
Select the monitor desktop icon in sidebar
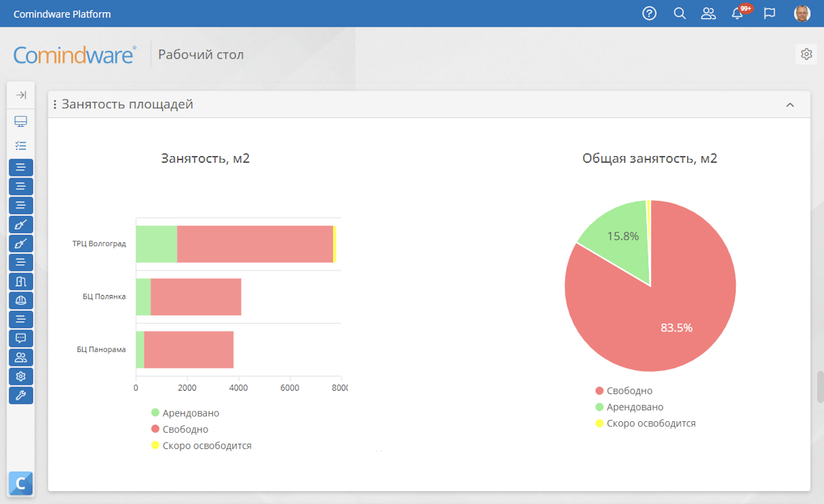(x=21, y=122)
